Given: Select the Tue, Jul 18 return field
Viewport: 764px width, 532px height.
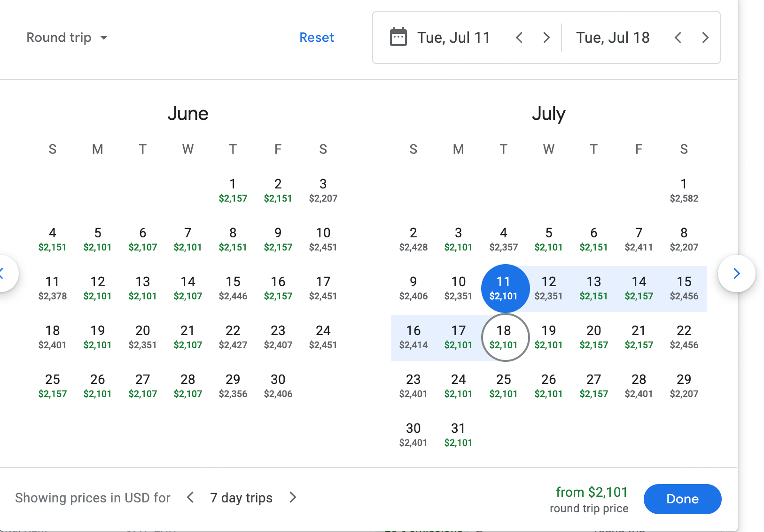Looking at the screenshot, I should (613, 38).
